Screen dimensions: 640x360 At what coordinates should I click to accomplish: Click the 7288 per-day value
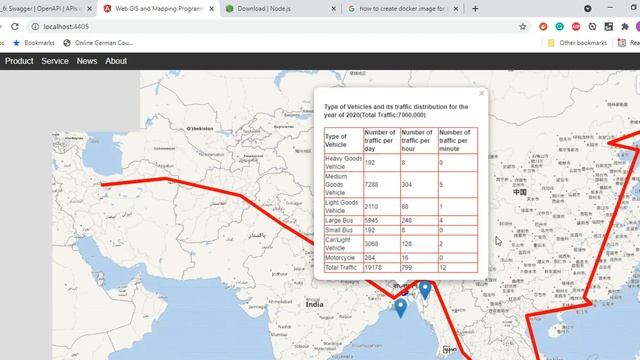pyautogui.click(x=371, y=184)
